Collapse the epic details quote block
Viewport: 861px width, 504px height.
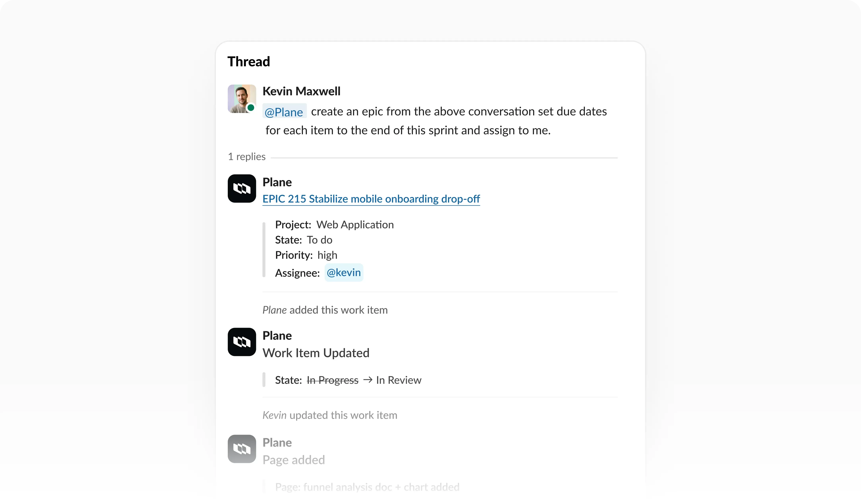265,249
